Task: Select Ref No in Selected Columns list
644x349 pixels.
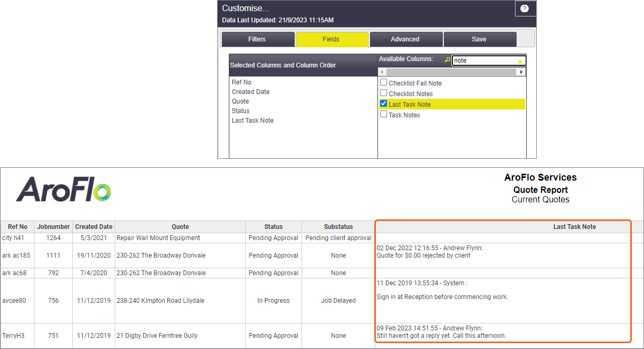Action: (242, 82)
